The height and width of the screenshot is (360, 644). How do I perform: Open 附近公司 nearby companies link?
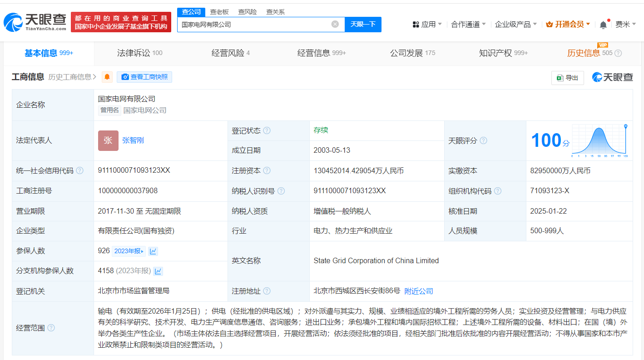[x=419, y=291]
